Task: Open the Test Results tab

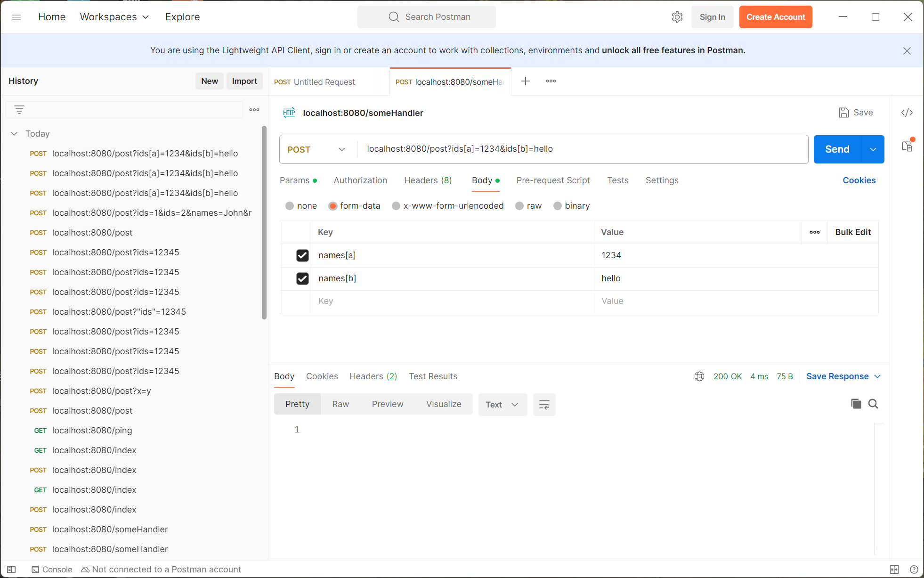Action: pyautogui.click(x=433, y=376)
